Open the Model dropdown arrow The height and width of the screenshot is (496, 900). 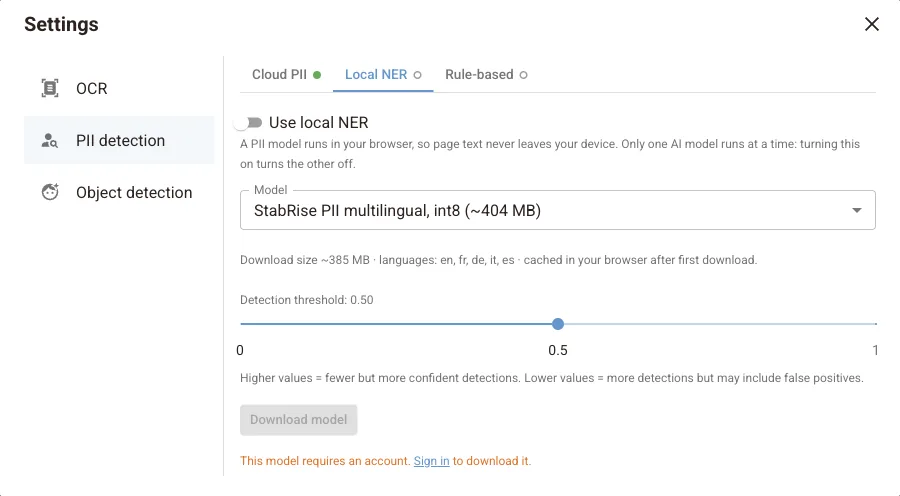(x=856, y=210)
